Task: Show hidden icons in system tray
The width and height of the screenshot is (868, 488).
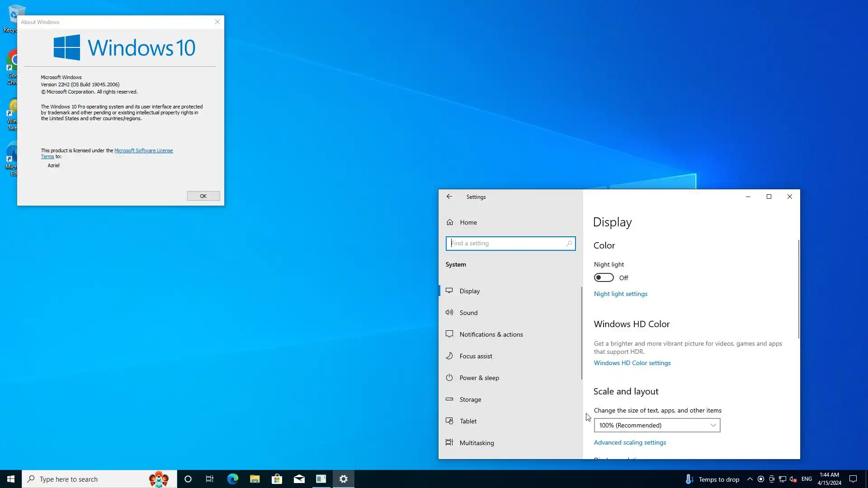Action: tap(750, 479)
